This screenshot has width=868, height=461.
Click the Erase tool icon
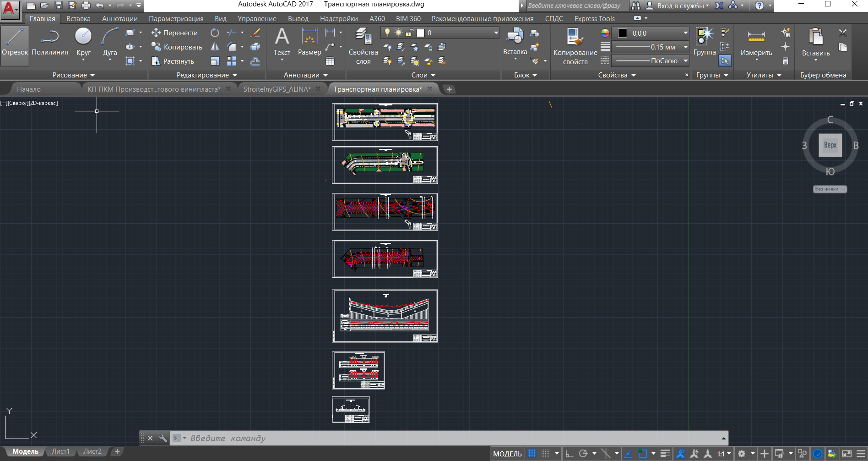255,33
